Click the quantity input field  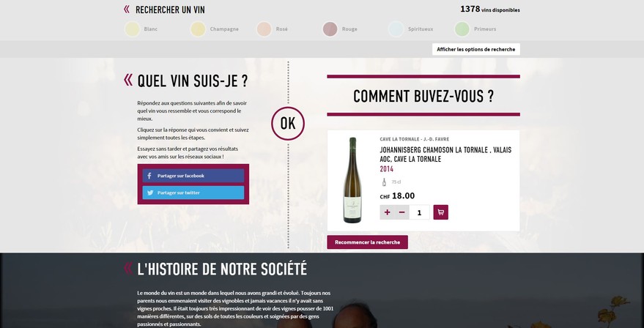point(419,212)
